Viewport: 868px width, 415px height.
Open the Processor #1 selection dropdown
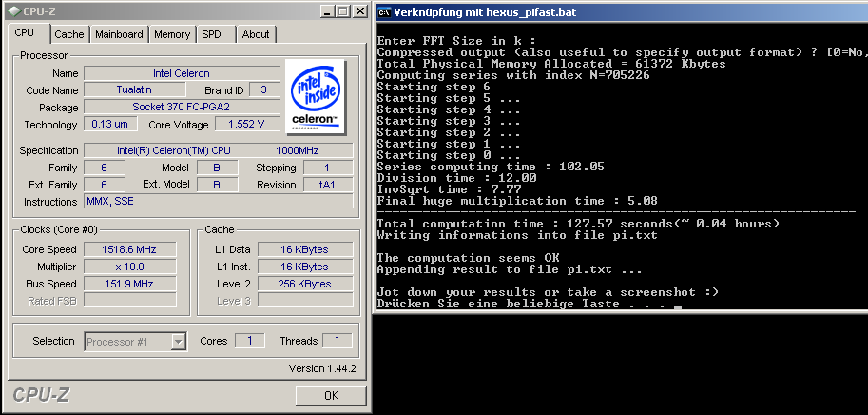[135, 342]
